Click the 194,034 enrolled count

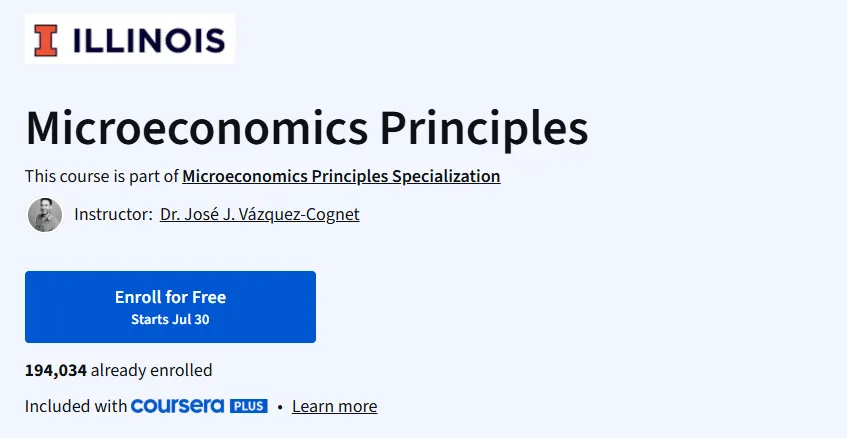[x=56, y=370]
